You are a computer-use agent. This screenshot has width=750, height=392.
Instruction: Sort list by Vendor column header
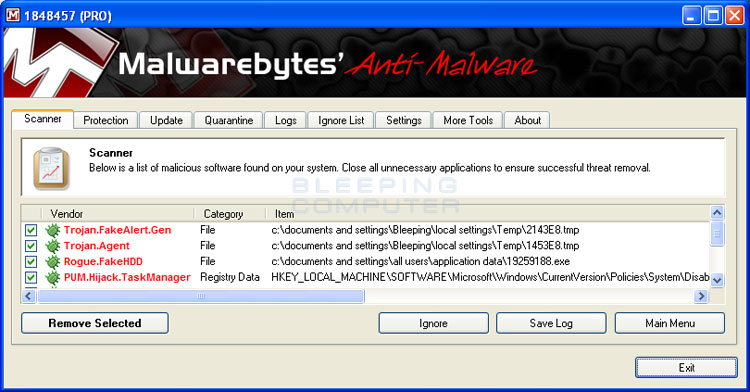tap(118, 214)
